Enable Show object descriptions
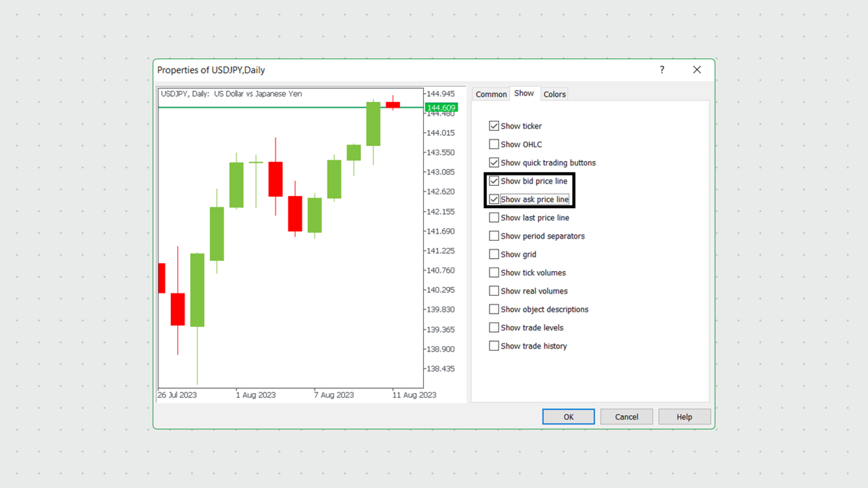The height and width of the screenshot is (488, 868). point(494,309)
